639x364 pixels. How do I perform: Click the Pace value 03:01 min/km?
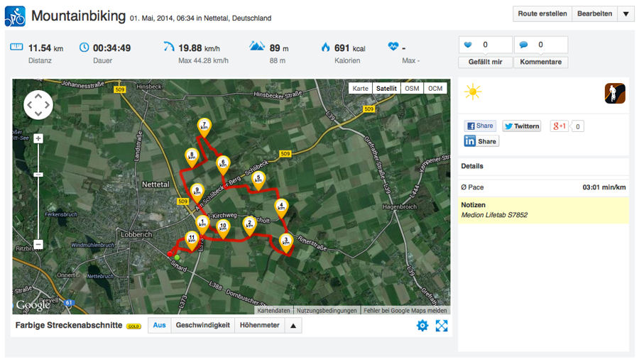[x=604, y=187]
